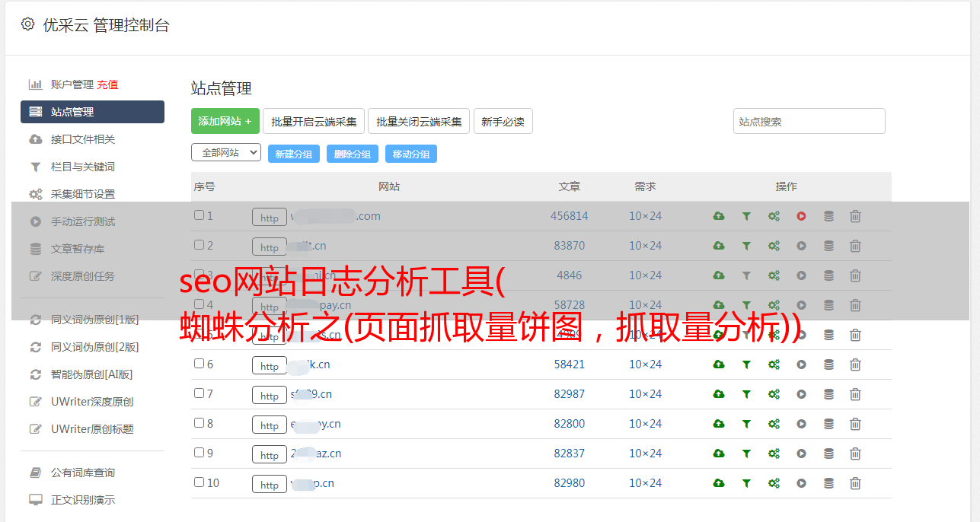Click trash icon in row 456814

855,216
